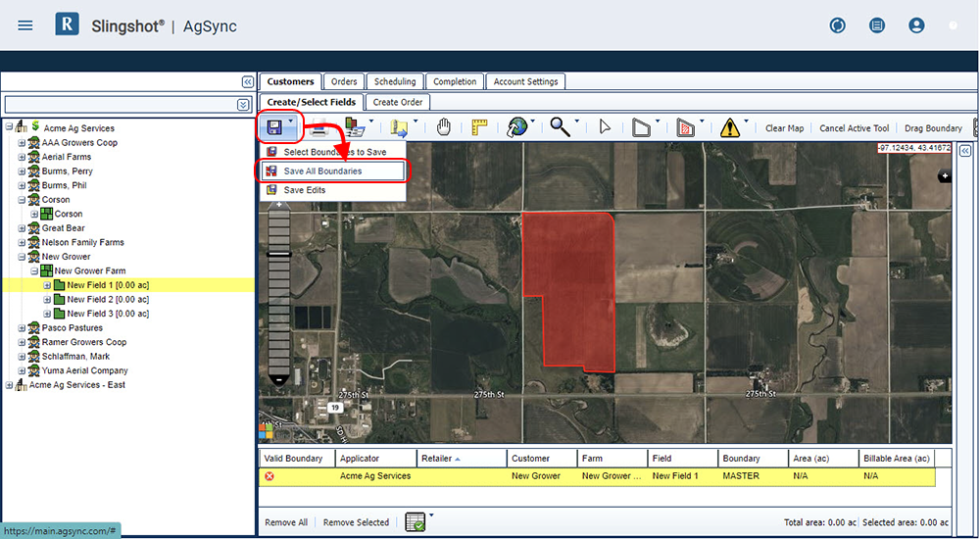This screenshot has width=980, height=539.
Task: Click the zoom out minus below slider
Action: (x=278, y=379)
